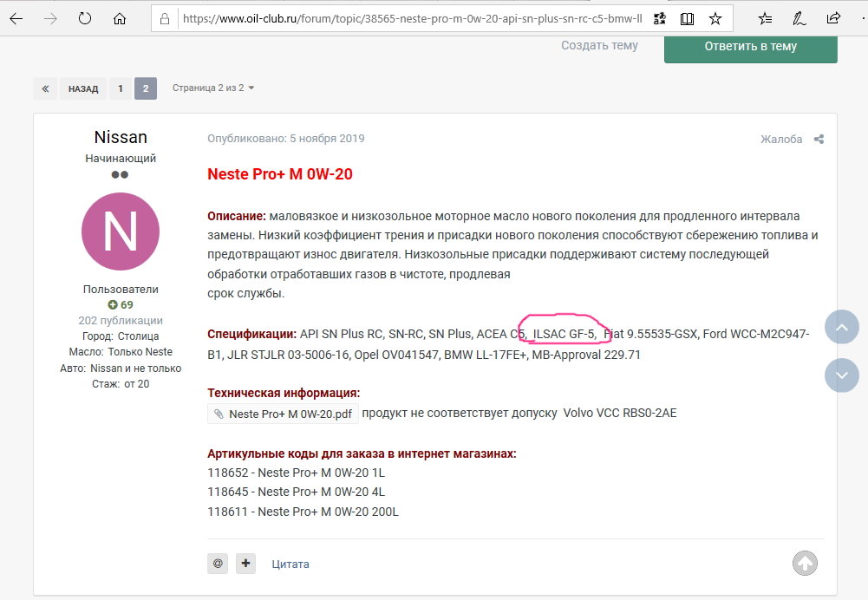Click the Авто: Nissan и не только field
Screen dimensions: 868x600
click(x=121, y=368)
